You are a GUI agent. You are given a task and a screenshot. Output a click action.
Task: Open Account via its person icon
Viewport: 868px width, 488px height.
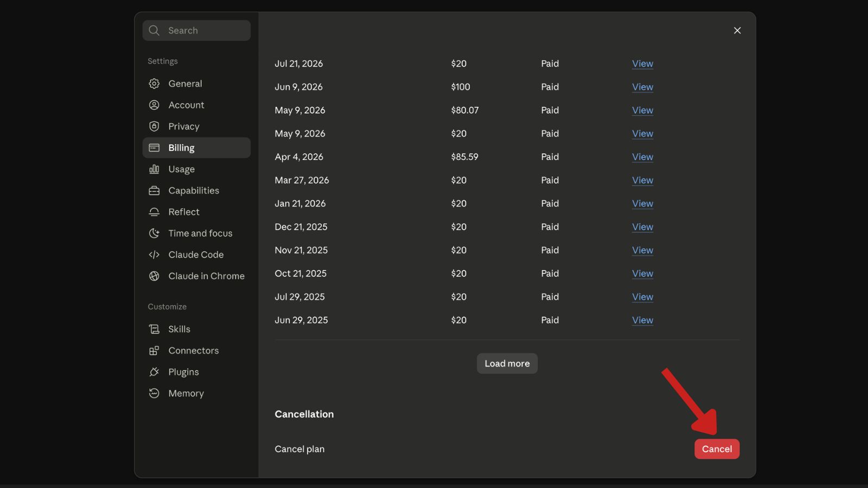(x=154, y=105)
